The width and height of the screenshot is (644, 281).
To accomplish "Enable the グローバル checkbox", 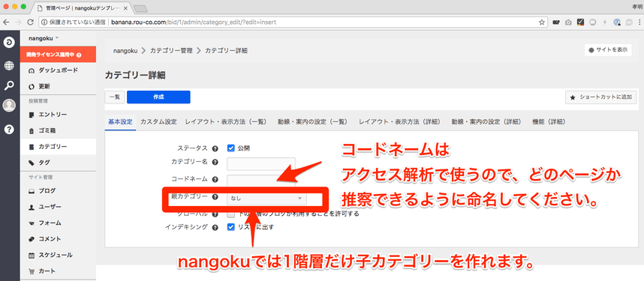I will point(231,214).
